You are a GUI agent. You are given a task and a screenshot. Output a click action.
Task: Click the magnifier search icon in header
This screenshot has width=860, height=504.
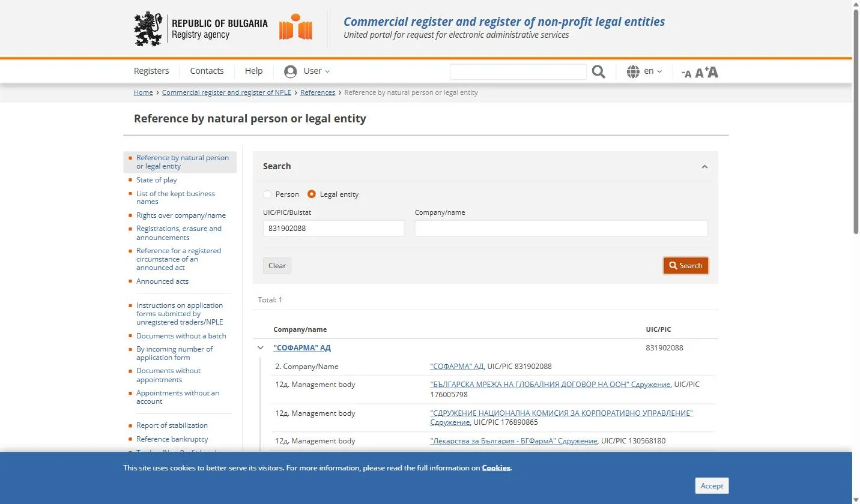[598, 71]
